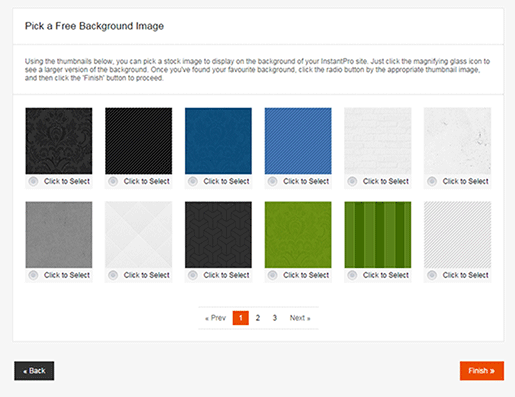Select radio button under light grey diagonal-lined background
This screenshot has width=515, height=397.
432,275
